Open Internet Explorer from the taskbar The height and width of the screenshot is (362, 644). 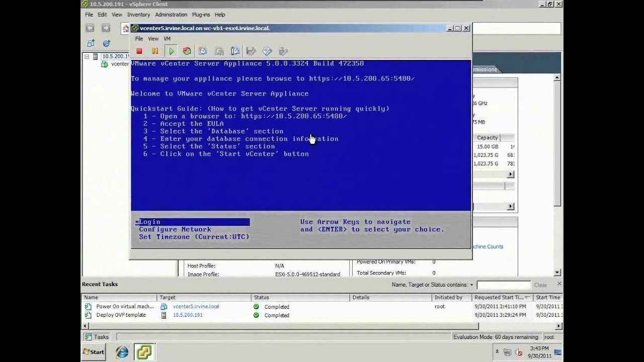coord(122,352)
